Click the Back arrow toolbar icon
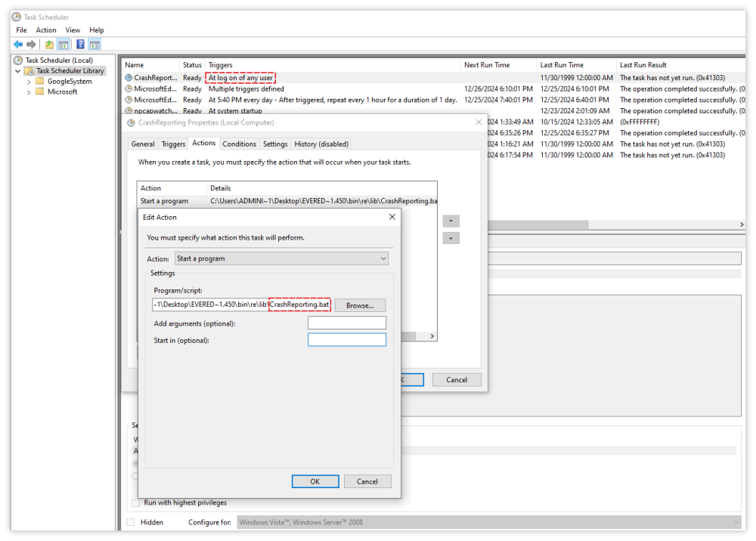756x541 pixels. point(18,45)
